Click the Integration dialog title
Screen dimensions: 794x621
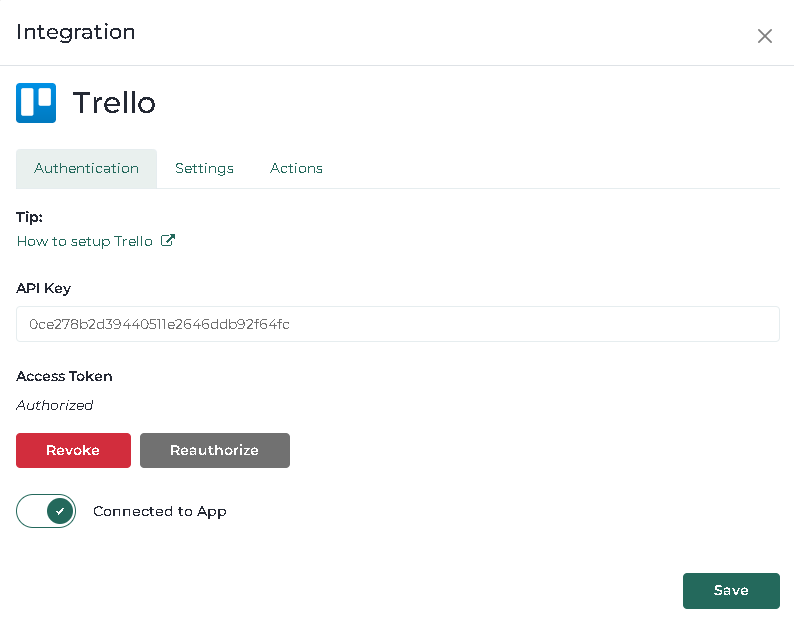click(x=76, y=32)
